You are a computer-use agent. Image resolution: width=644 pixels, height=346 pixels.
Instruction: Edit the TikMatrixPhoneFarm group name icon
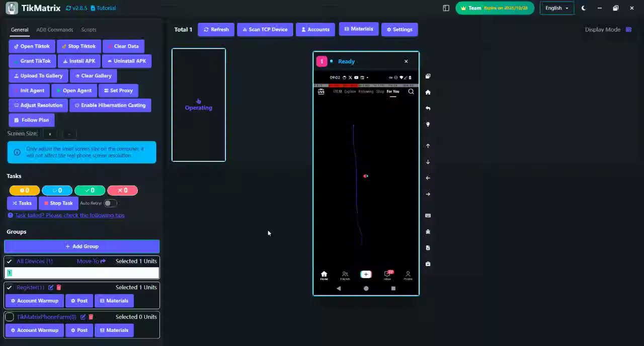click(83, 317)
